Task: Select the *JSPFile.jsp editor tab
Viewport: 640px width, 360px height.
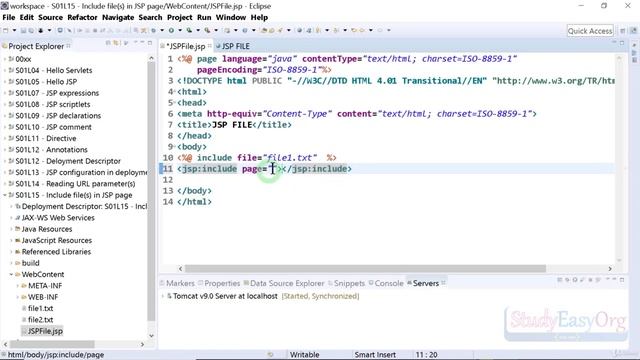Action: (186, 46)
